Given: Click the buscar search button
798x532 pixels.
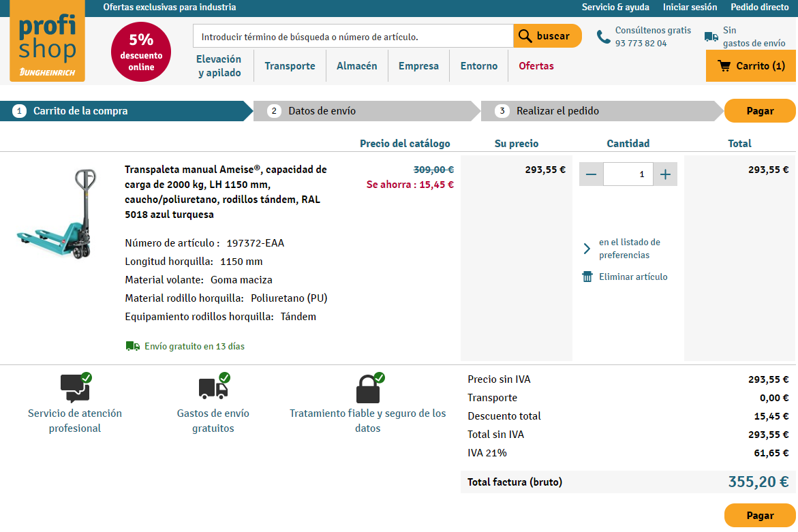Looking at the screenshot, I should click(x=547, y=36).
